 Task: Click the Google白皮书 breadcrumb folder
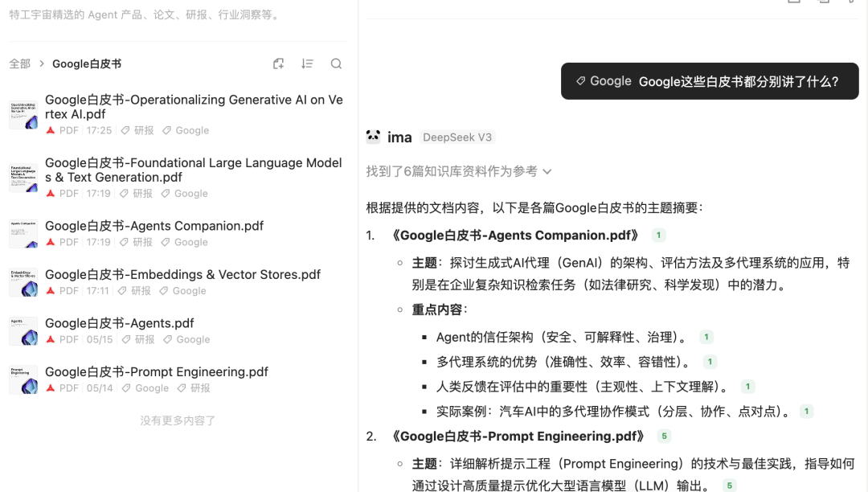pos(87,64)
